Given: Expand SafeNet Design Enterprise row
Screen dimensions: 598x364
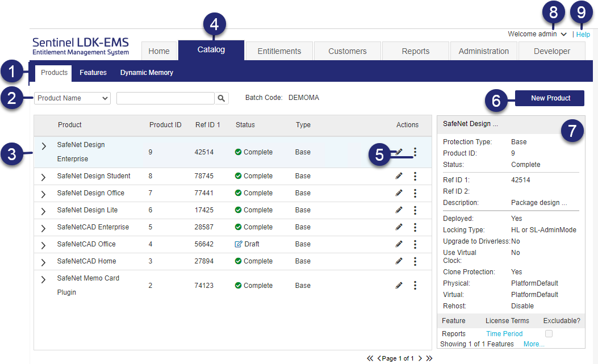Looking at the screenshot, I should click(x=44, y=147).
